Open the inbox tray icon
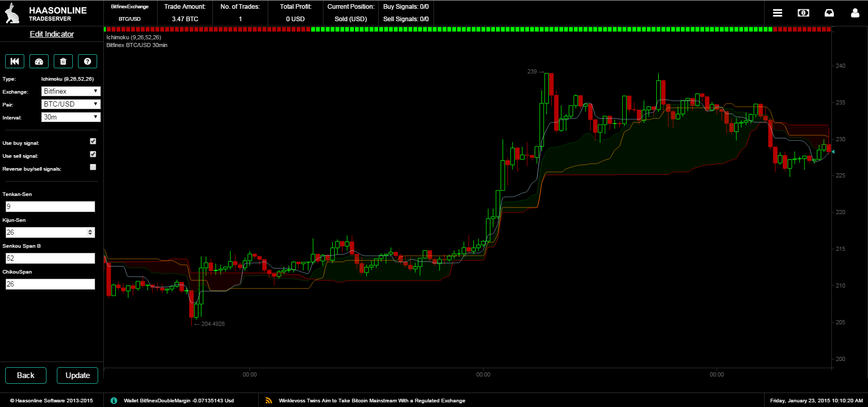868x407 pixels. [x=829, y=13]
